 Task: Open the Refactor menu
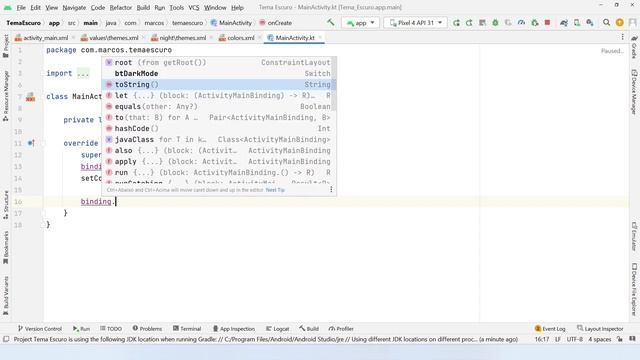click(121, 7)
